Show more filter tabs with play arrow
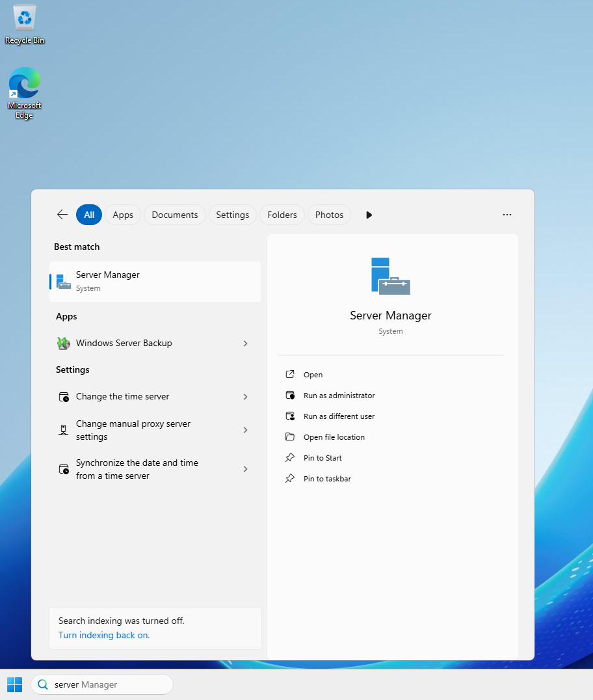 (x=369, y=215)
